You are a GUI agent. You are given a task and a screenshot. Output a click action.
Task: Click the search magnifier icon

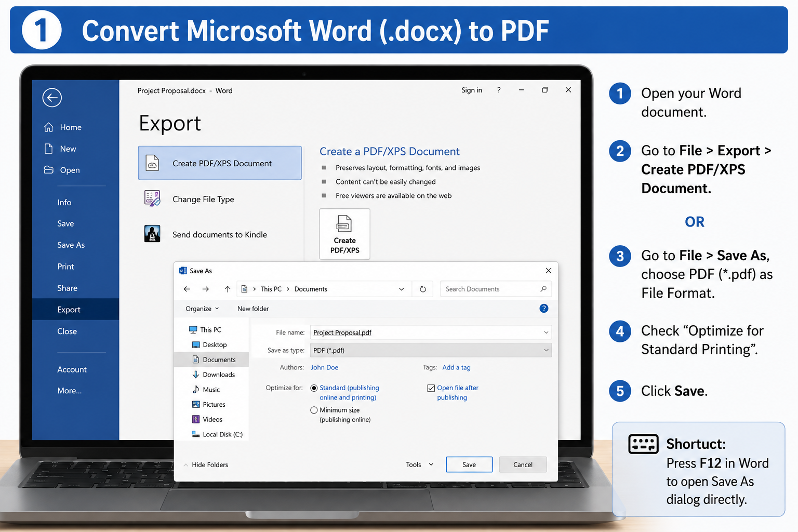tap(543, 289)
